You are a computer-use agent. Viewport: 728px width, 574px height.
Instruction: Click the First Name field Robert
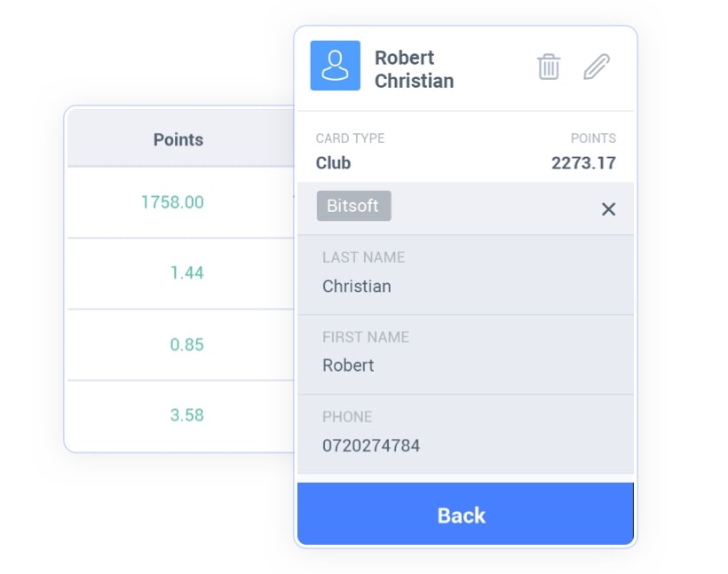pos(465,355)
